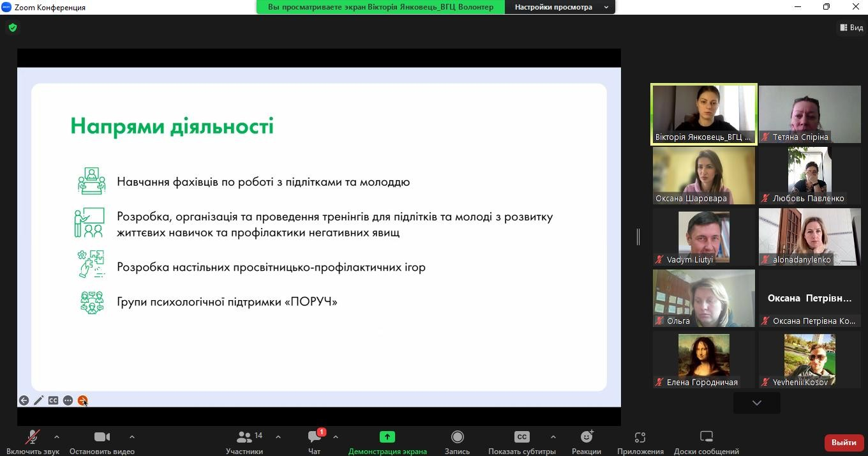Click the red Выйти button
Image resolution: width=868 pixels, height=456 pixels.
click(844, 442)
